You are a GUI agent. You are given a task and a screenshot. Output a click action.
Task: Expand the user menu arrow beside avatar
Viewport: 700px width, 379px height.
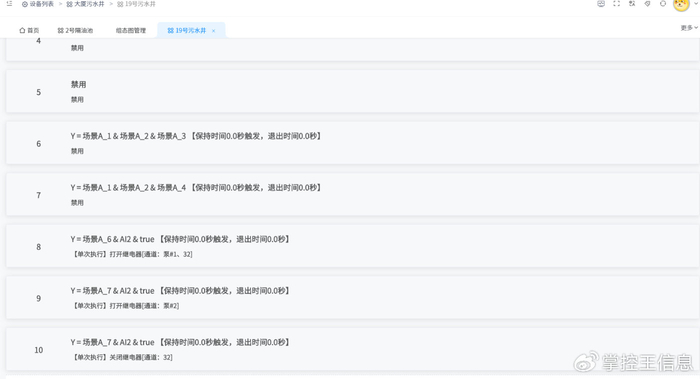click(696, 4)
